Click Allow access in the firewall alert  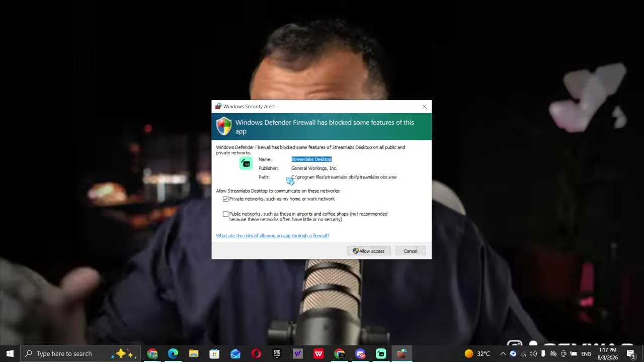369,251
